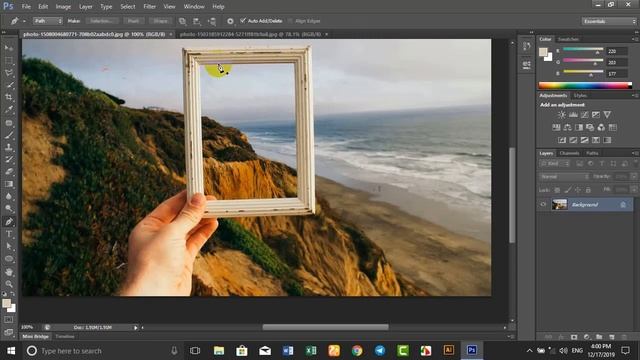This screenshot has width=640, height=360.
Task: Click the Make Selection button
Action: (x=102, y=21)
